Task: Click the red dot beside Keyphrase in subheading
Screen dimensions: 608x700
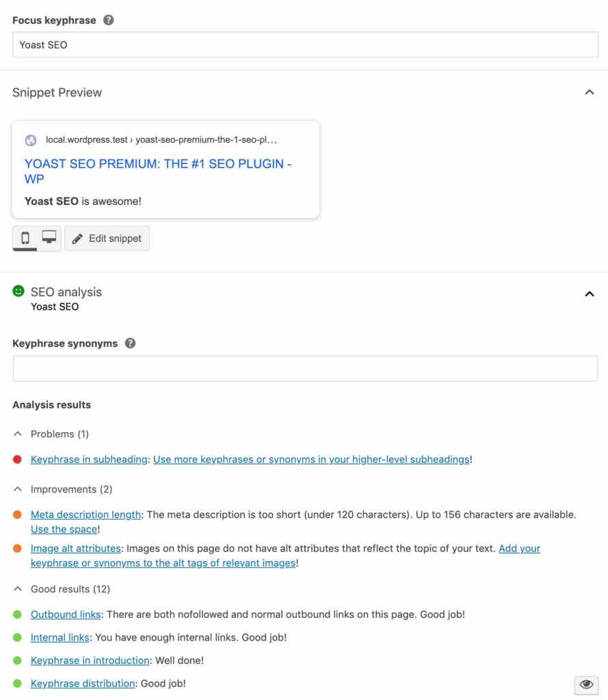Action: point(18,459)
